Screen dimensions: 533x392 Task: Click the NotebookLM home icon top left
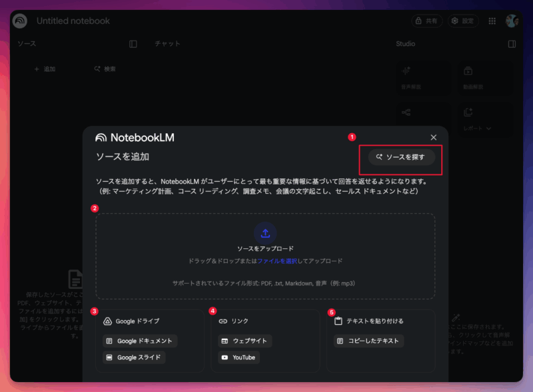[20, 21]
